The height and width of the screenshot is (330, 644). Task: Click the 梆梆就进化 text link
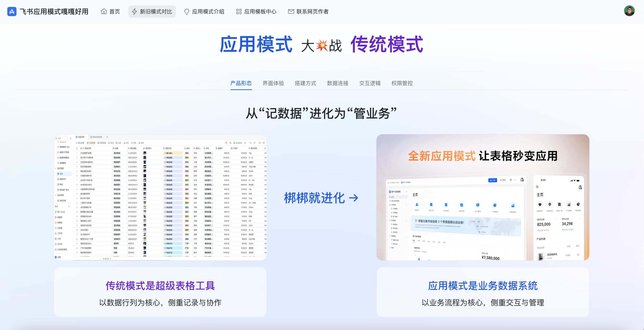click(x=314, y=198)
